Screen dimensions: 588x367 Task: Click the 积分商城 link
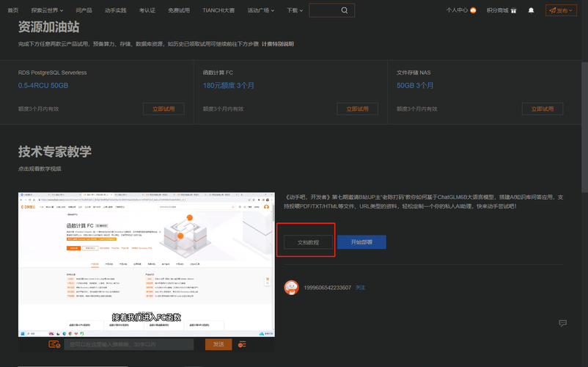click(x=497, y=10)
